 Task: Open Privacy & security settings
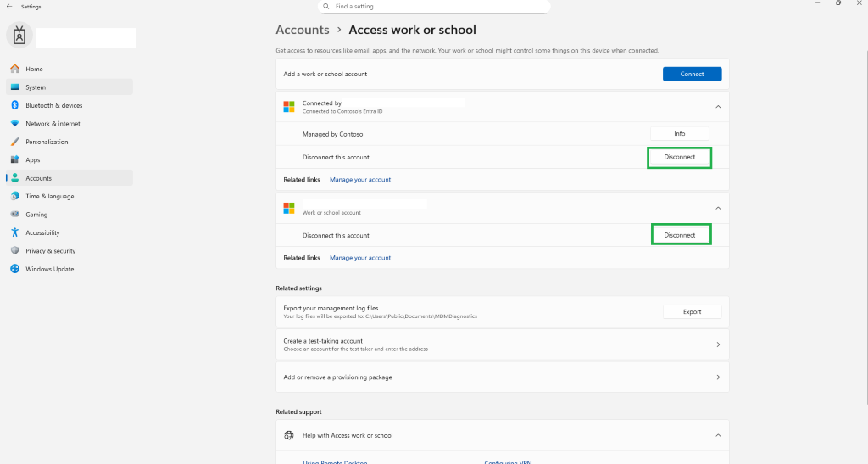70,251
